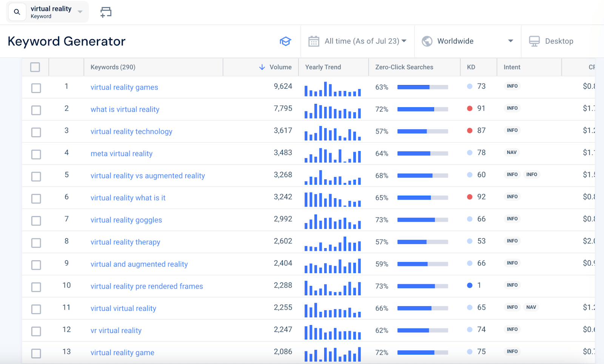Click the Yearly Trend column header
The width and height of the screenshot is (604, 364).
pyautogui.click(x=323, y=67)
